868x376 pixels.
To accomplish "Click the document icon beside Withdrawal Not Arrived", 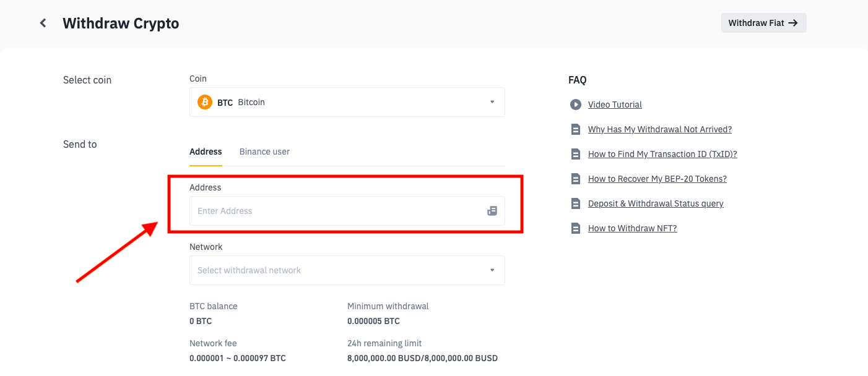I will (576, 129).
